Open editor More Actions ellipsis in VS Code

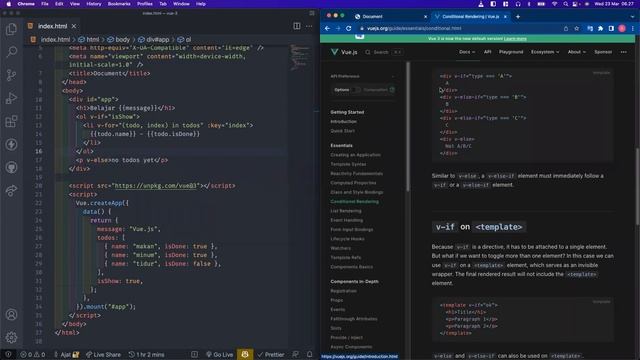[x=309, y=26]
